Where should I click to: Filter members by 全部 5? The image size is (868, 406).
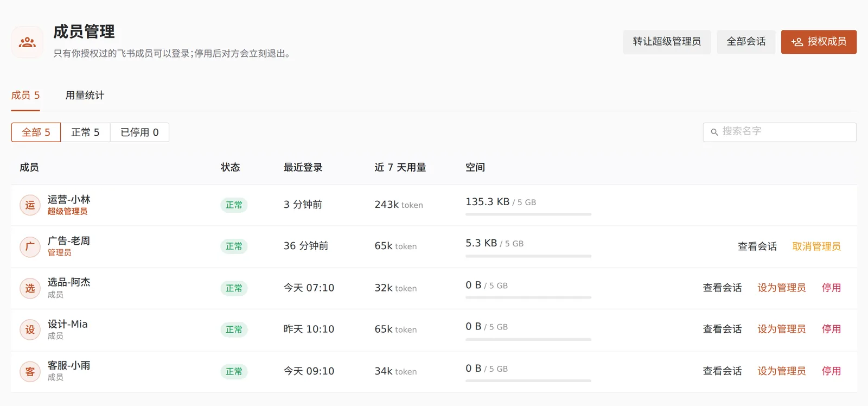pos(36,132)
